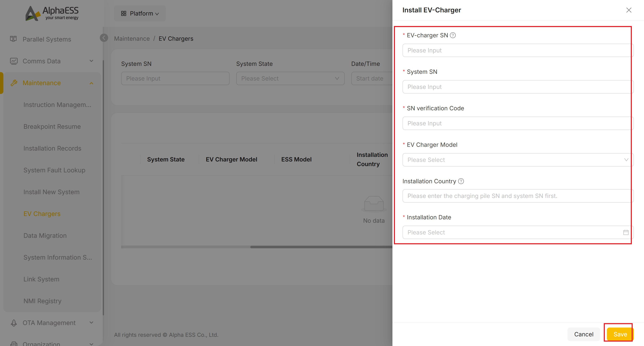644x346 pixels.
Task: Open Link System page
Action: [x=41, y=279]
